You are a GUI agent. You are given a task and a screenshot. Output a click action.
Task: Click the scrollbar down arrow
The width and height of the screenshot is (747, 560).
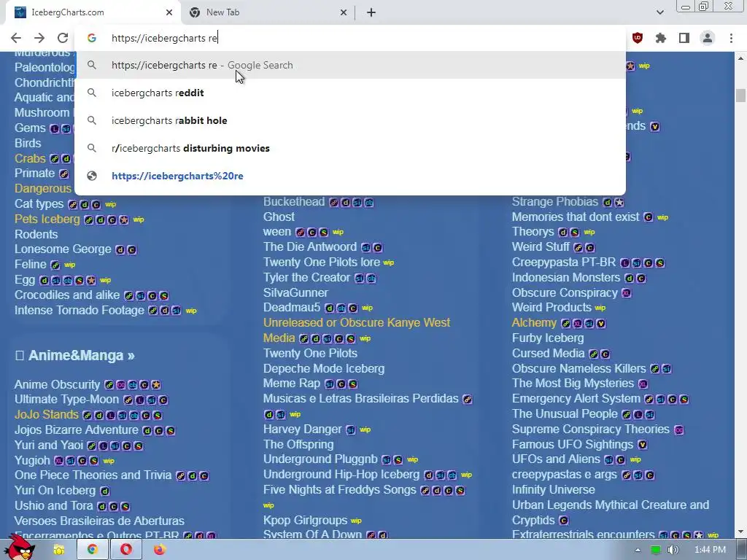tap(740, 532)
